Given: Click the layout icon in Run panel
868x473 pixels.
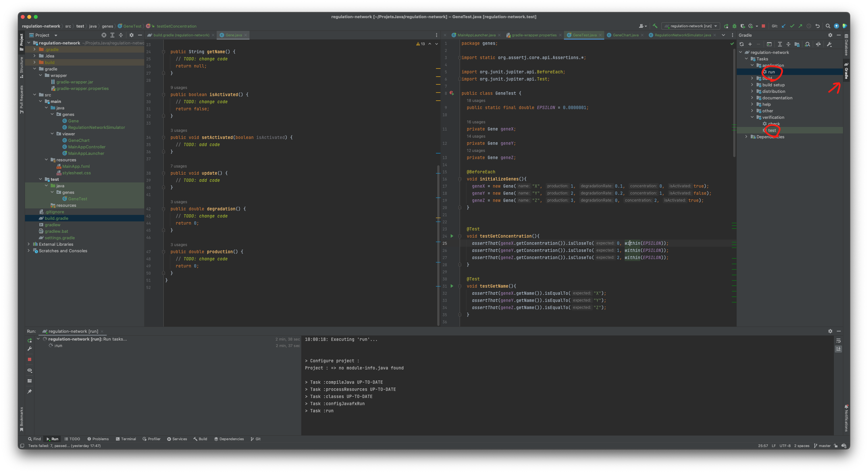Looking at the screenshot, I should tap(30, 381).
